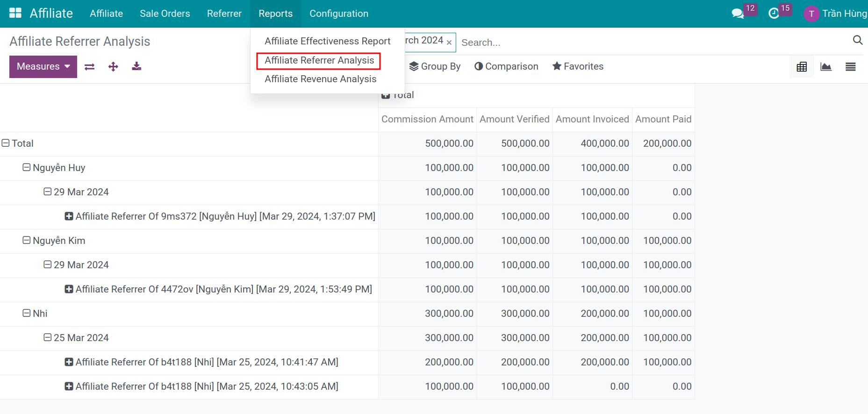The image size is (868, 414).
Task: Click the Commission Amount column header
Action: point(427,119)
